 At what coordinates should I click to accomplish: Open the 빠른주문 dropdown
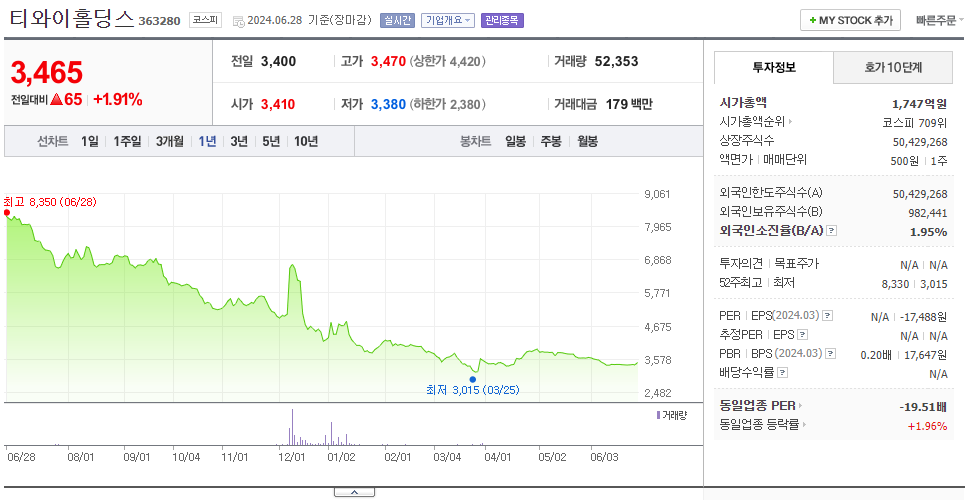pyautogui.click(x=940, y=20)
